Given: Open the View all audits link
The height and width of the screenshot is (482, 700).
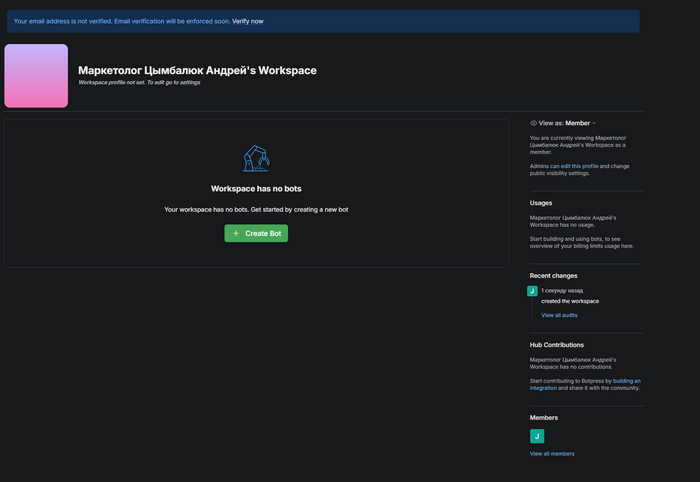Looking at the screenshot, I should point(559,315).
